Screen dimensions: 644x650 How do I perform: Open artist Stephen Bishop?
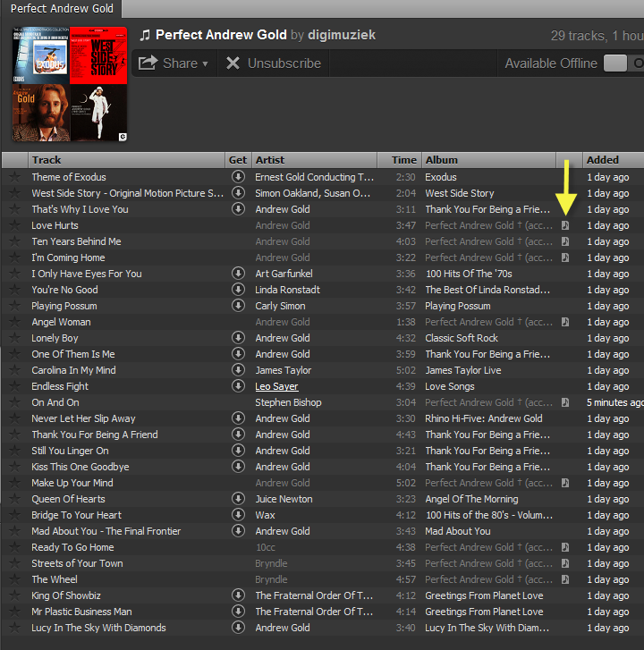[288, 402]
